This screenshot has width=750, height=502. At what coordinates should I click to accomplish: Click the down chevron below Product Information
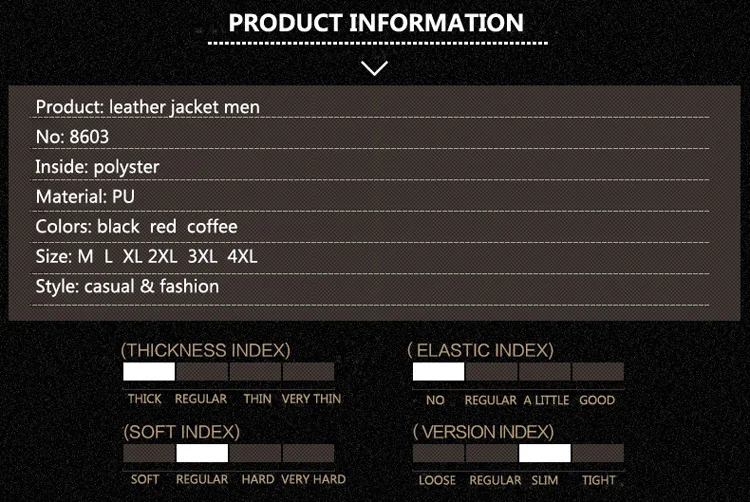pyautogui.click(x=375, y=68)
